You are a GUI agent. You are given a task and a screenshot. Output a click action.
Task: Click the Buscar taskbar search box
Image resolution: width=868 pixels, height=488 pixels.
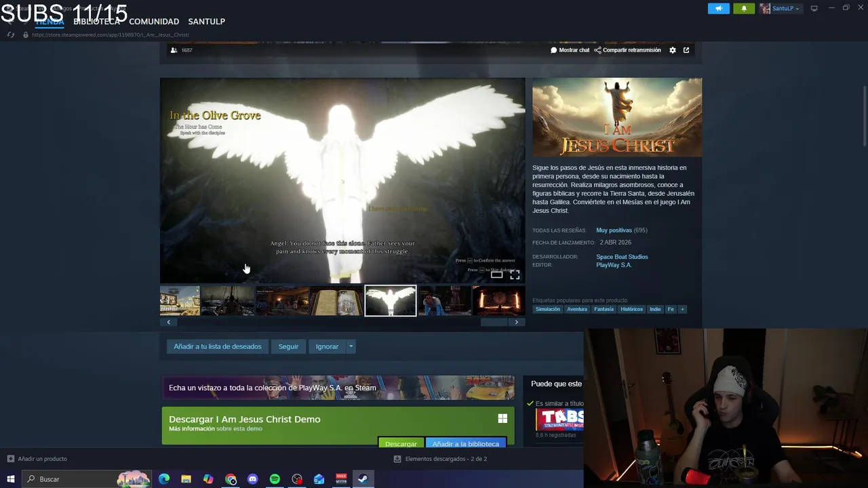coord(87,479)
